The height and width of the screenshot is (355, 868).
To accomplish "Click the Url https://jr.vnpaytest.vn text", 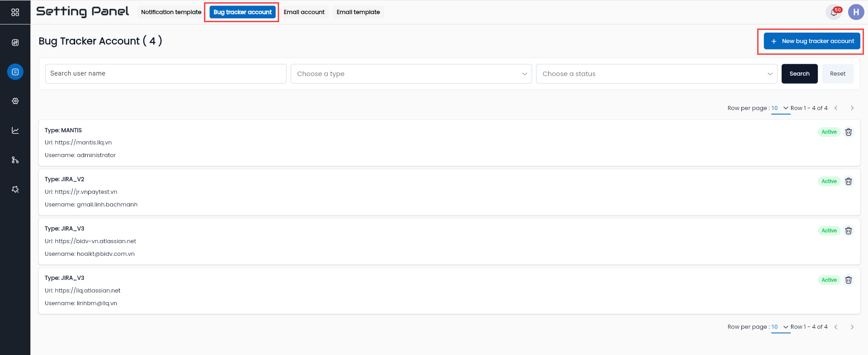I will [81, 192].
